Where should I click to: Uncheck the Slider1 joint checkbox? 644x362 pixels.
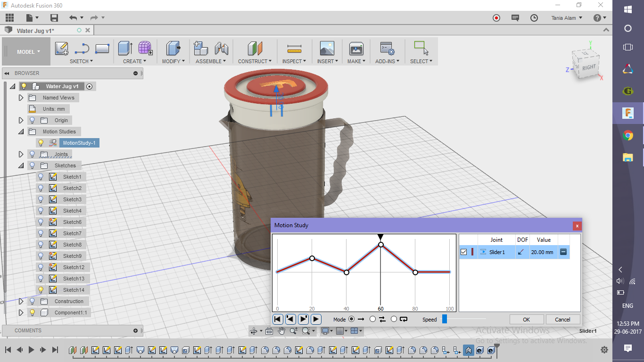tap(464, 252)
